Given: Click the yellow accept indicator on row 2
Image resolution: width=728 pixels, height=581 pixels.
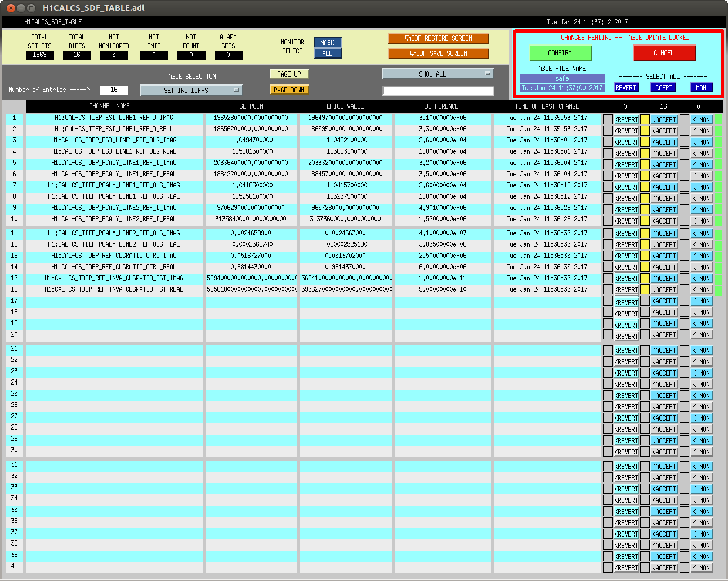Looking at the screenshot, I should pos(645,131).
